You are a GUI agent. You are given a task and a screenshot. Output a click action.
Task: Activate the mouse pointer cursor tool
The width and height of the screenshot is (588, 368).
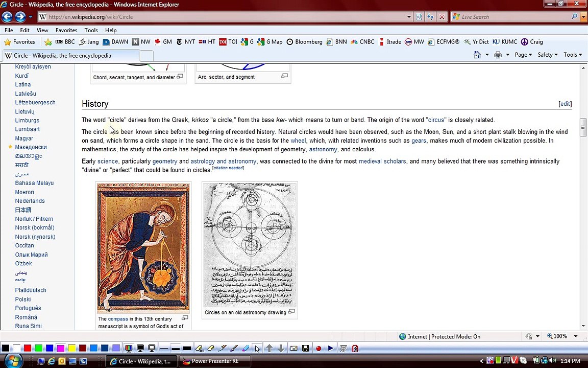257,349
